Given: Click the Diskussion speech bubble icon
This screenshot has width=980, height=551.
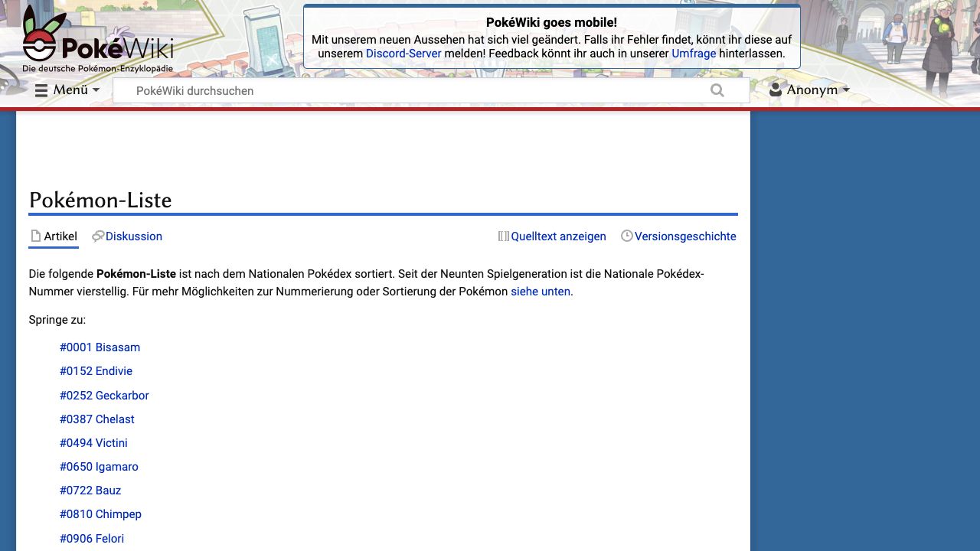Looking at the screenshot, I should tap(98, 236).
